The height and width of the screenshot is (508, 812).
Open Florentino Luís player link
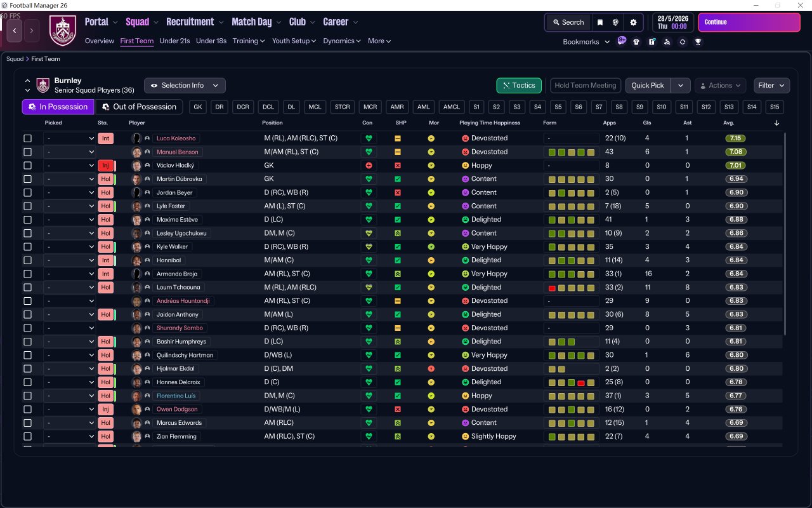[175, 396]
